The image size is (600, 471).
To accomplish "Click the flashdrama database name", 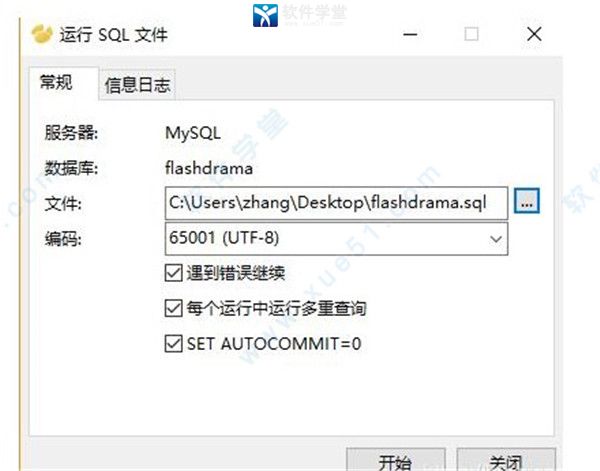I will tap(209, 168).
